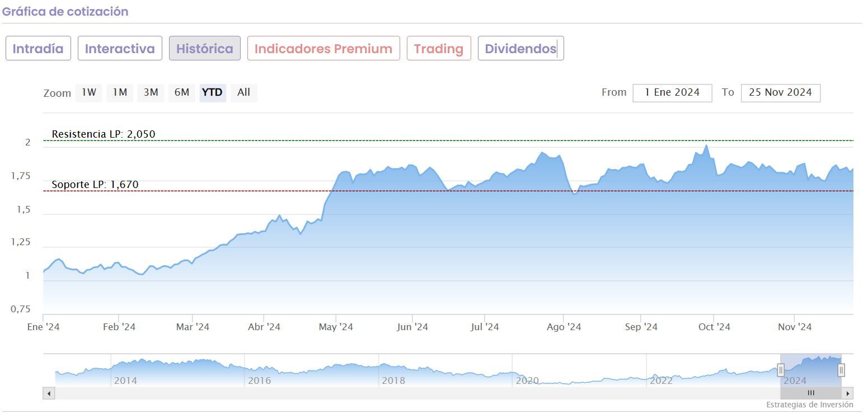Click the navigator right range handle
The height and width of the screenshot is (418, 868).
click(x=841, y=370)
